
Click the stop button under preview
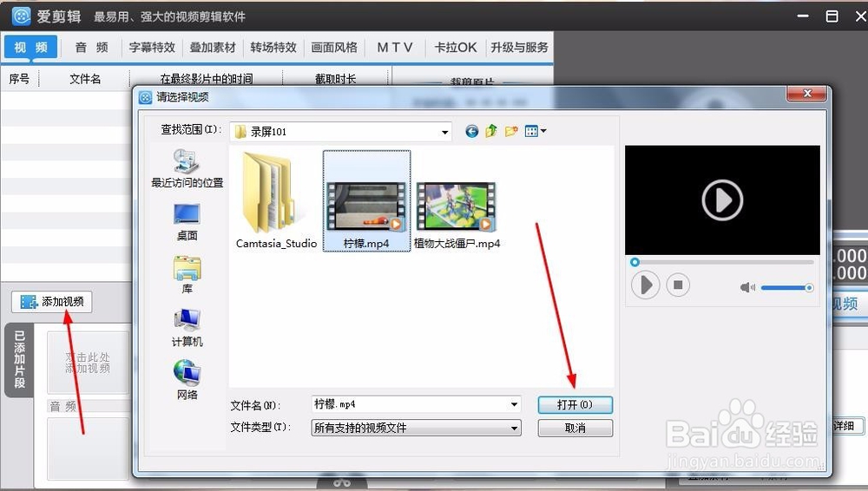tap(678, 285)
